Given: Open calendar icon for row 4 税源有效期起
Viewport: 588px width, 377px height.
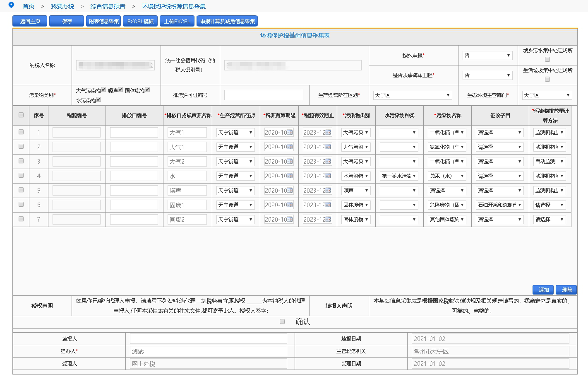Looking at the screenshot, I should point(290,176).
